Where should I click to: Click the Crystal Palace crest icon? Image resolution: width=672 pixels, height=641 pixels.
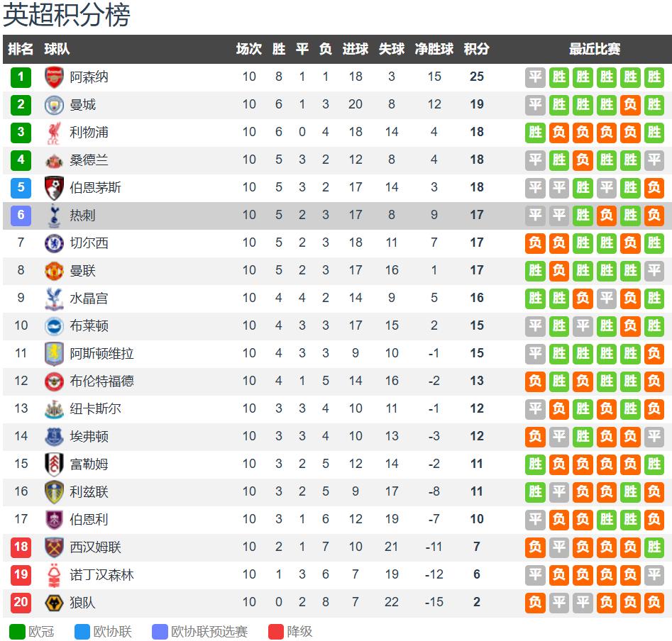[54, 299]
